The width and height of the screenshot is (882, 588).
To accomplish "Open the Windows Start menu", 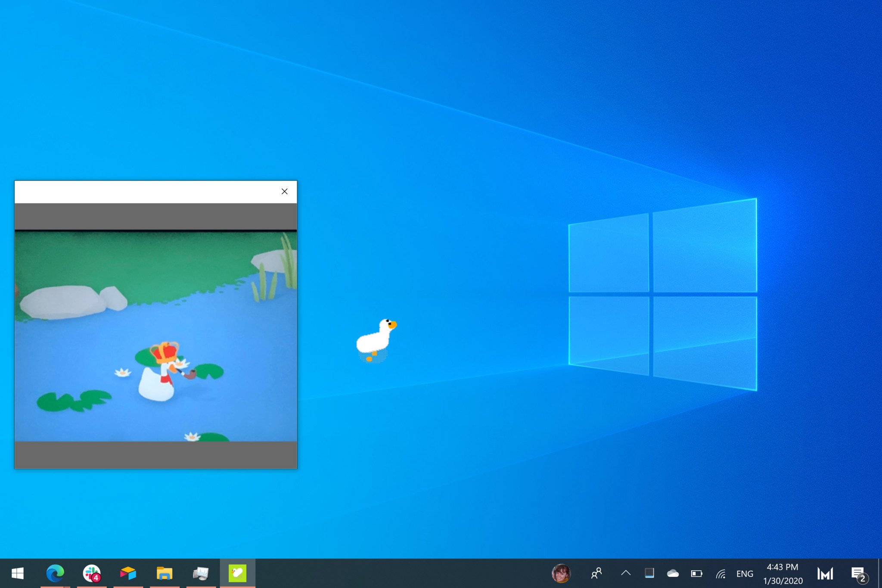I will tap(18, 573).
